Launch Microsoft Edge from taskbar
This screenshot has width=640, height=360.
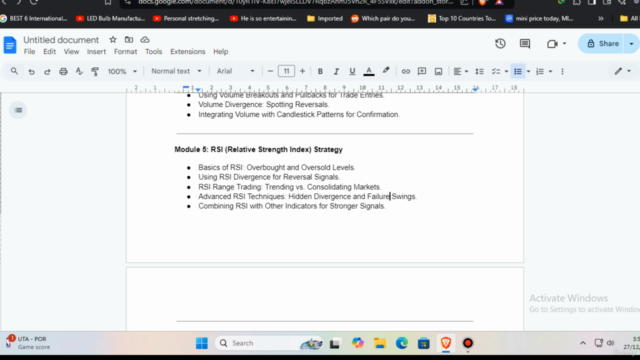click(x=402, y=343)
